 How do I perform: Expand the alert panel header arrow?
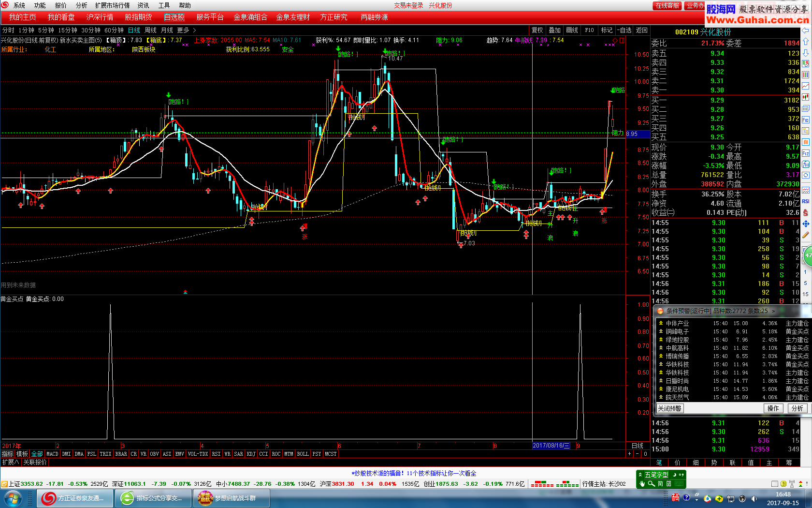pyautogui.click(x=773, y=311)
